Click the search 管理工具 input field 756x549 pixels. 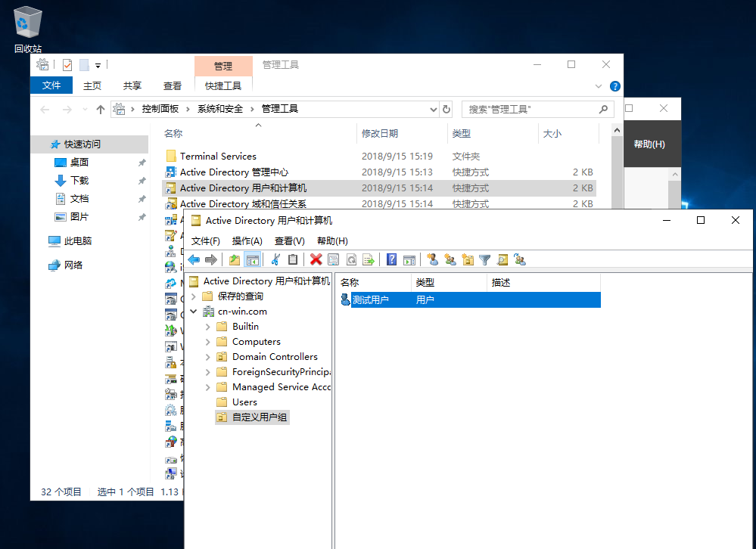[x=538, y=110]
